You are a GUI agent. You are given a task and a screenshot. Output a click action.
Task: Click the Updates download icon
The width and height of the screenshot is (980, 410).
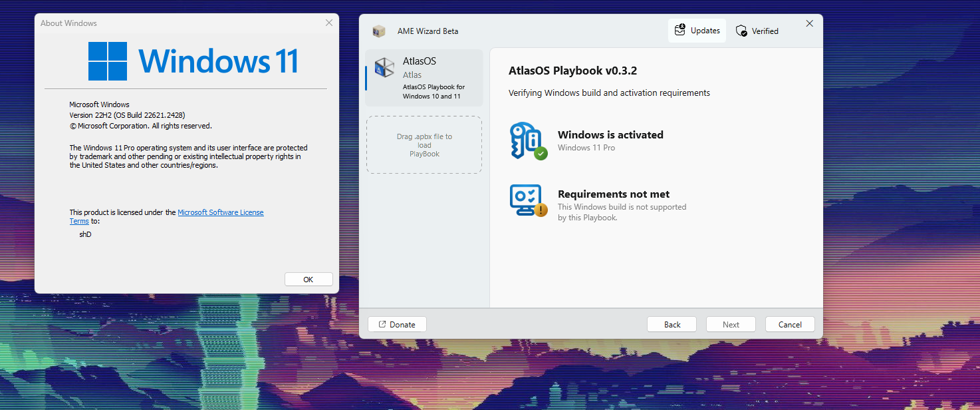coord(679,30)
